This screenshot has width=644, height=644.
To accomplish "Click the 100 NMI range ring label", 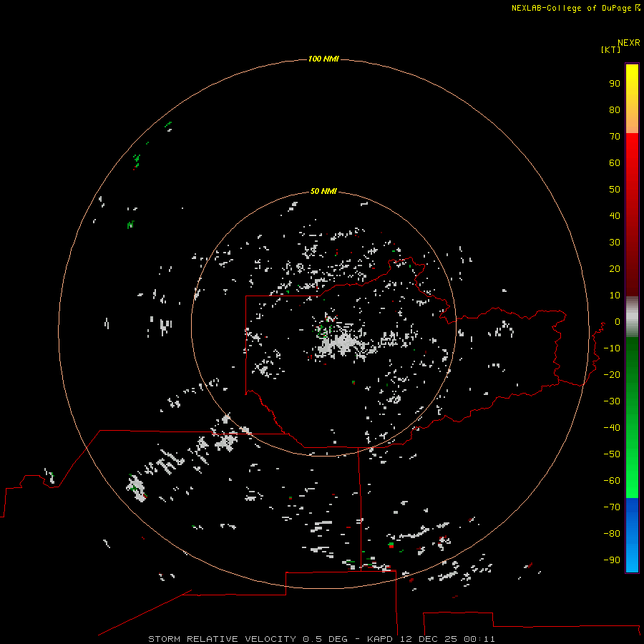I will [323, 59].
